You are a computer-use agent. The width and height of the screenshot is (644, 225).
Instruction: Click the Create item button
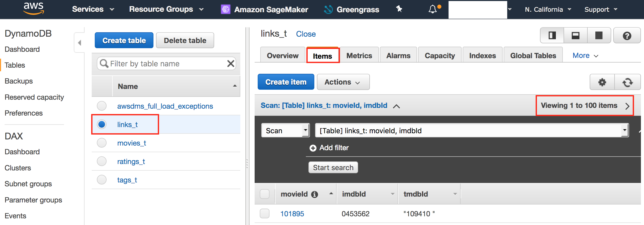click(x=286, y=82)
